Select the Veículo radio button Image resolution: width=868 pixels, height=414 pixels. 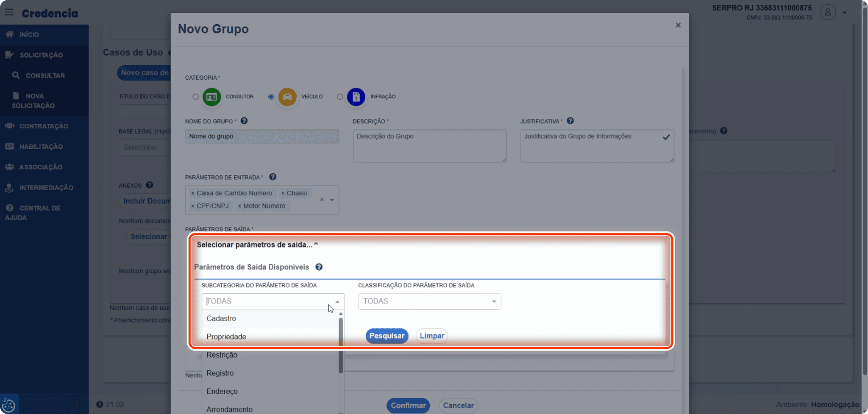(x=271, y=97)
